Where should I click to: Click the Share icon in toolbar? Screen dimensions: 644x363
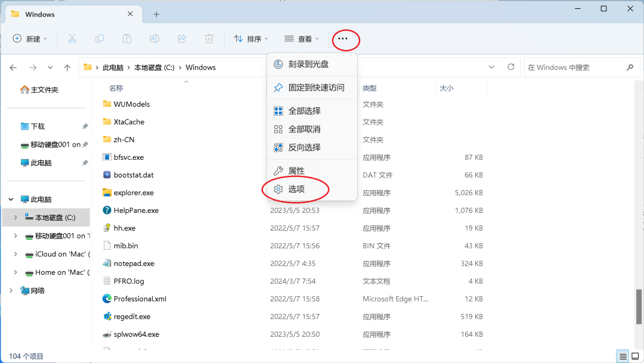(x=181, y=39)
